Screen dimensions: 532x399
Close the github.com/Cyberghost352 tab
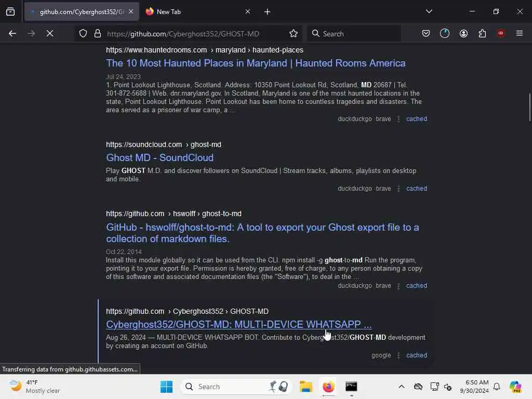131,12
